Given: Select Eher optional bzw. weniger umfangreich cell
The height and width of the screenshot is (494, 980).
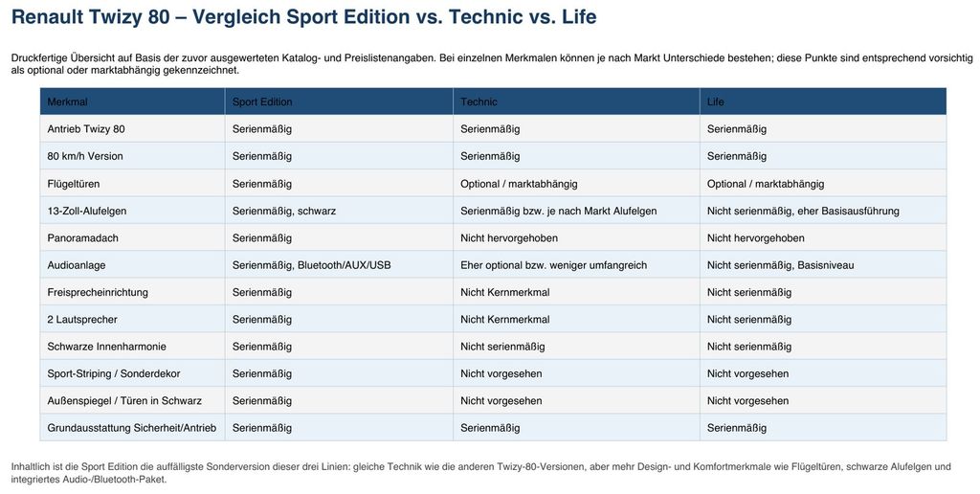Looking at the screenshot, I should click(554, 265).
